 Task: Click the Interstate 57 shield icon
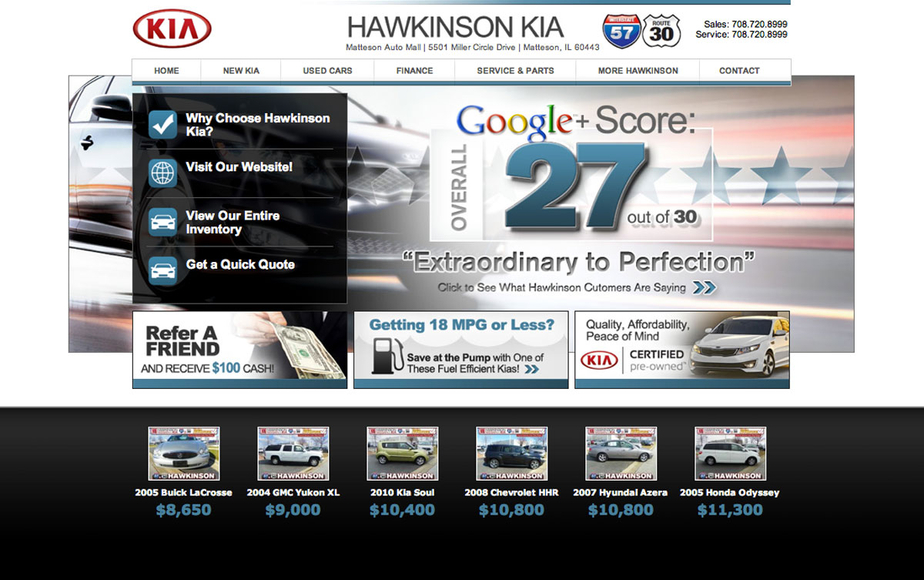[x=621, y=32]
